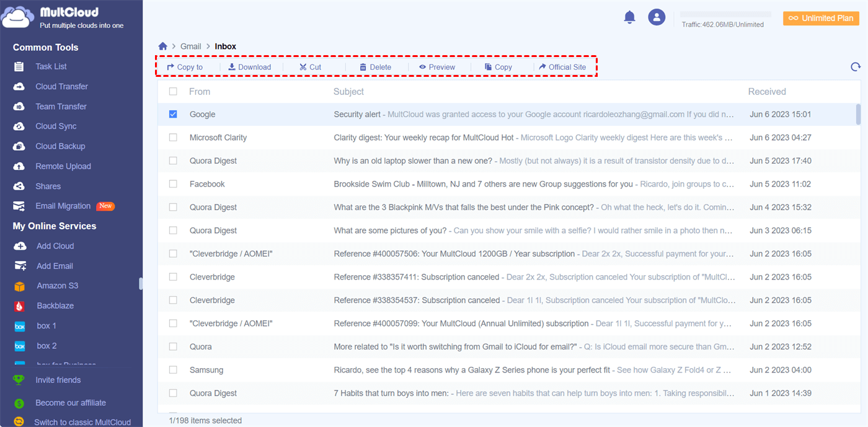Sort by Received column header
The width and height of the screenshot is (868, 427).
[x=767, y=91]
